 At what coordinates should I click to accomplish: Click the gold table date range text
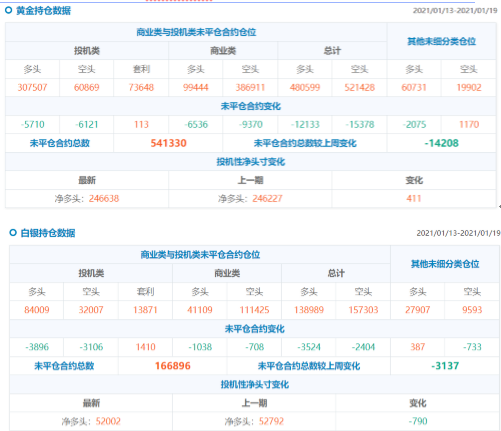[x=455, y=11]
